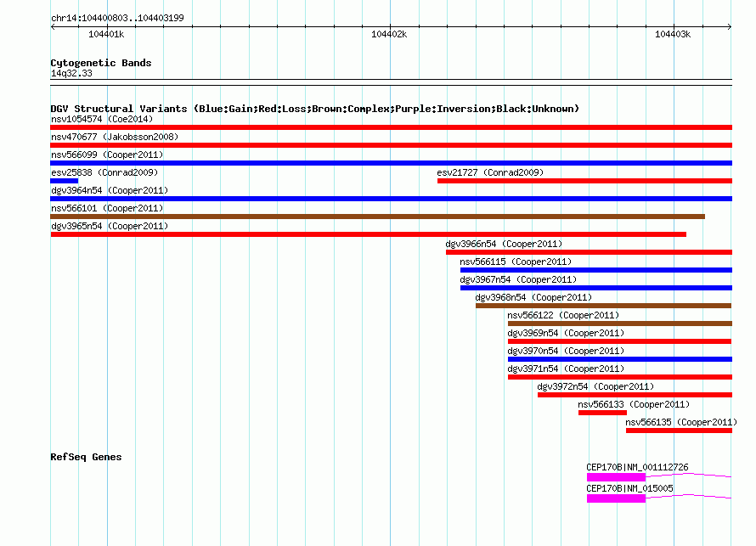
Task: Click the short blue esv25838 bar
Action: tap(64, 181)
